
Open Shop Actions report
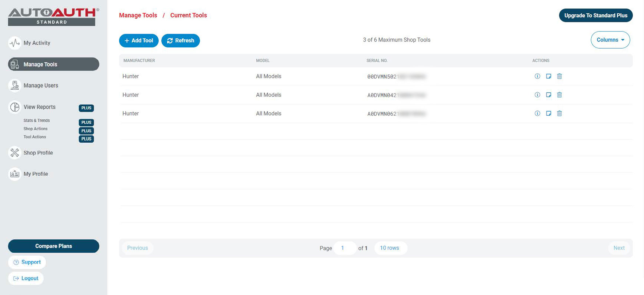tap(35, 129)
